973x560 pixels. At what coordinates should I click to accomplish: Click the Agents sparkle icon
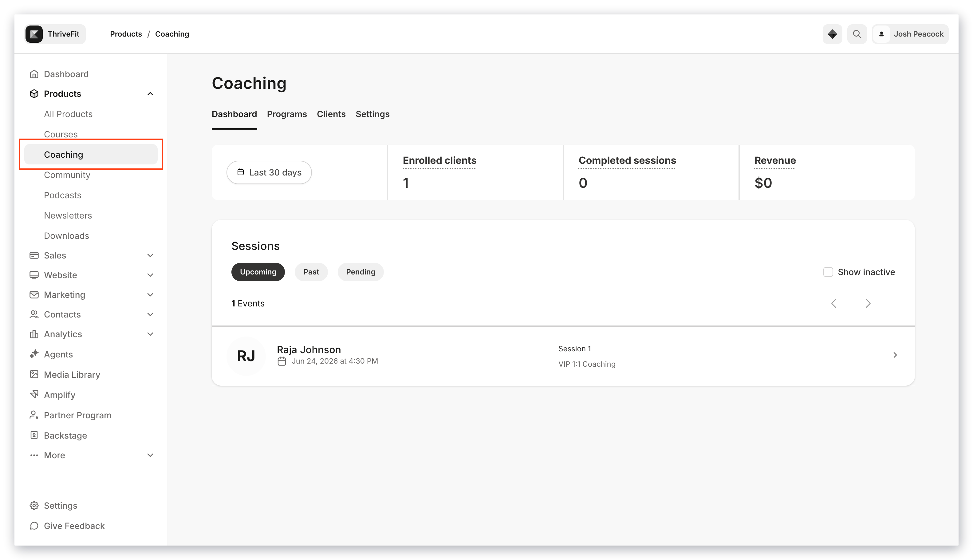(34, 354)
